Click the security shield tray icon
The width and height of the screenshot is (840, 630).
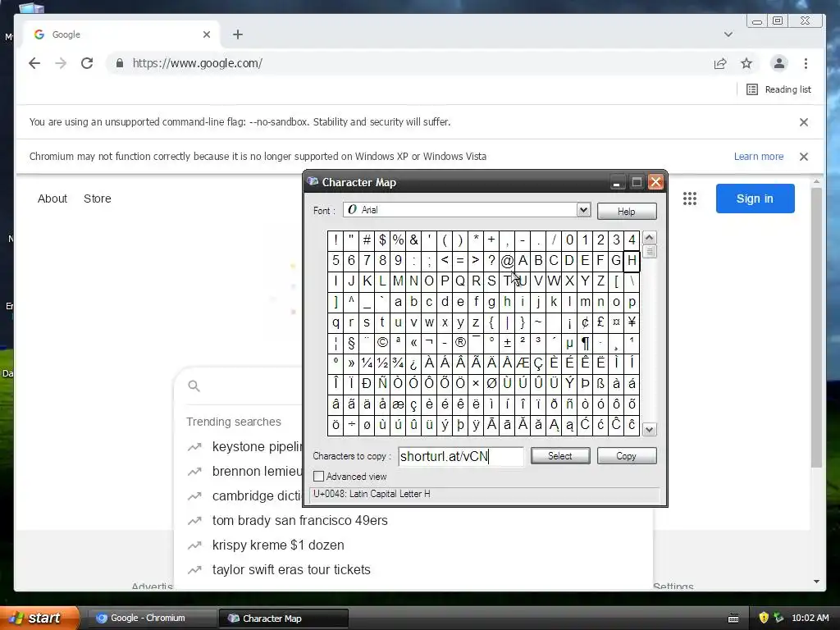click(764, 619)
